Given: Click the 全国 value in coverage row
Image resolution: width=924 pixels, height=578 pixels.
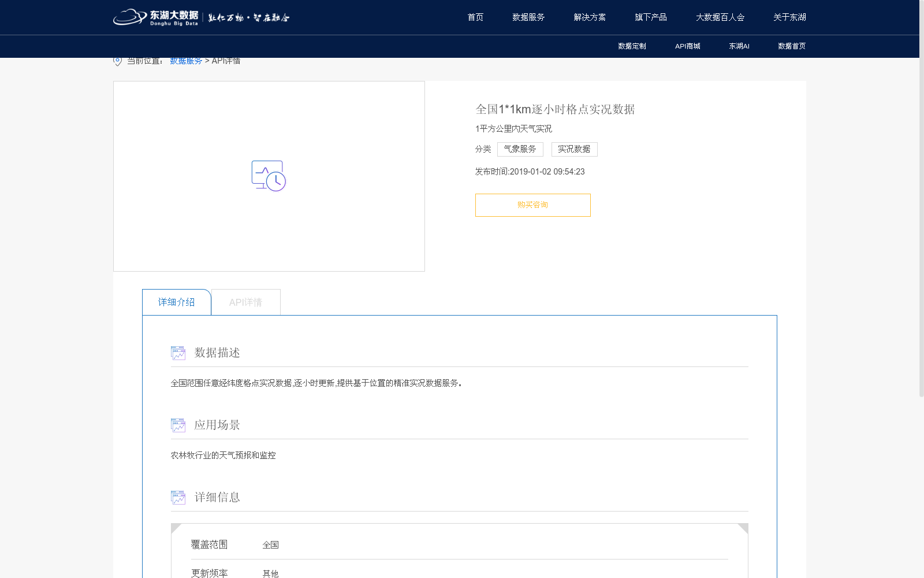Looking at the screenshot, I should (x=270, y=545).
